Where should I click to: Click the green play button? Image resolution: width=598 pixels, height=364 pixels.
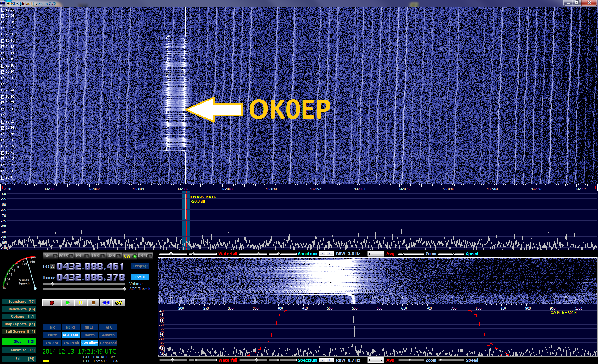click(x=68, y=303)
